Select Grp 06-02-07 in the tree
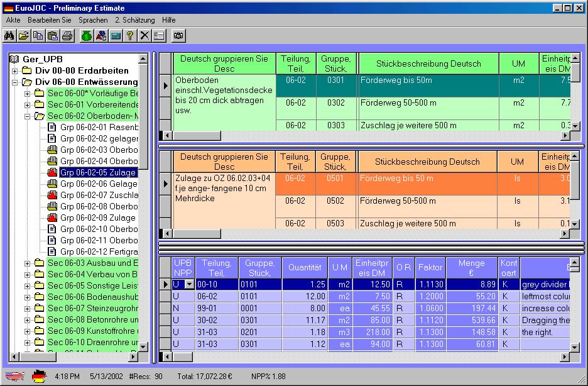The width and height of the screenshot is (588, 386). point(98,196)
